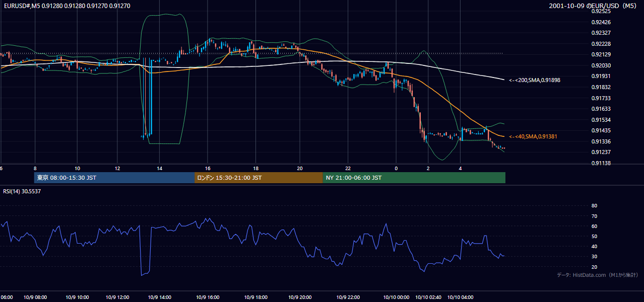The width and height of the screenshot is (644, 302).
Task: Click price axis value 0.91733
Action: (x=602, y=98)
